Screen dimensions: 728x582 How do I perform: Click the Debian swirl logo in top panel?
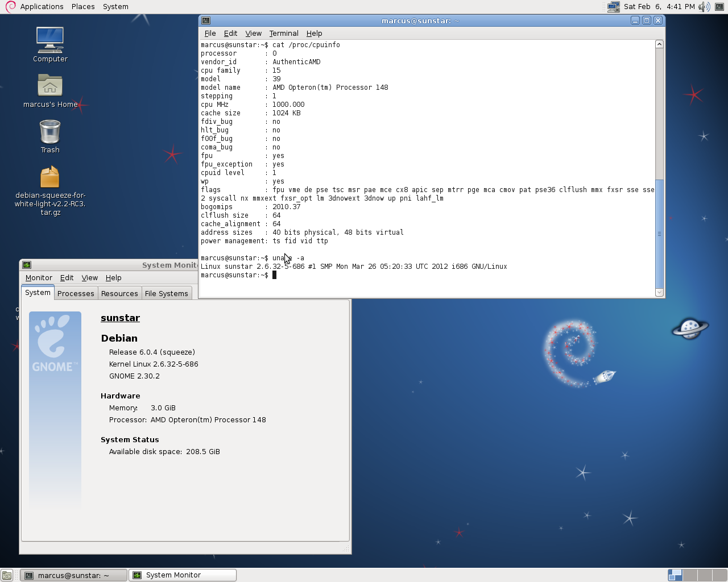(x=10, y=7)
